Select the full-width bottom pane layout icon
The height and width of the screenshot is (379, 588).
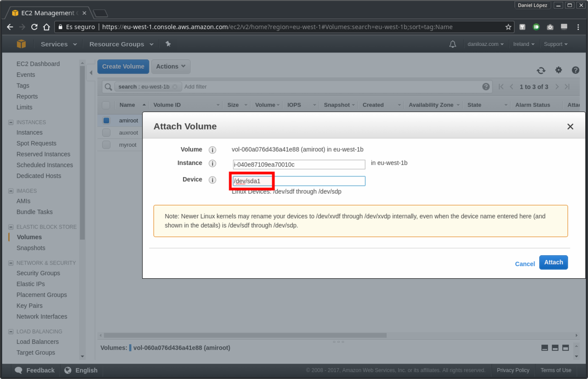pos(565,347)
